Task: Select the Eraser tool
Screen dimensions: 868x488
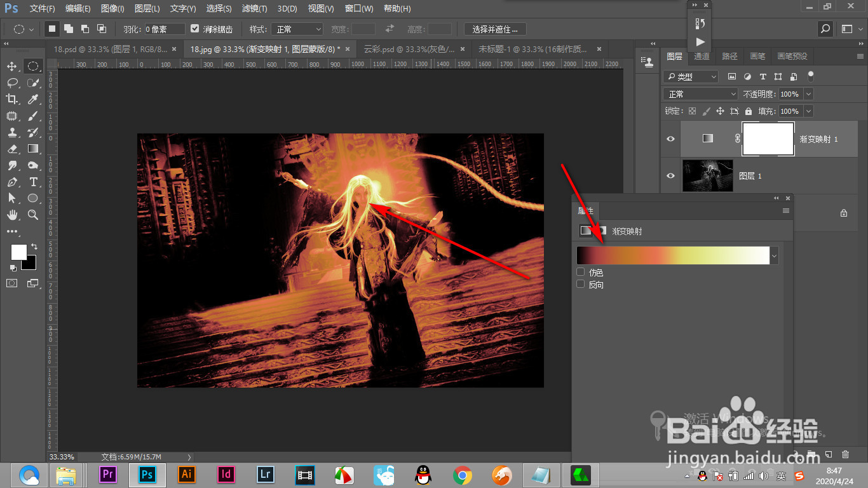Action: pos(12,149)
